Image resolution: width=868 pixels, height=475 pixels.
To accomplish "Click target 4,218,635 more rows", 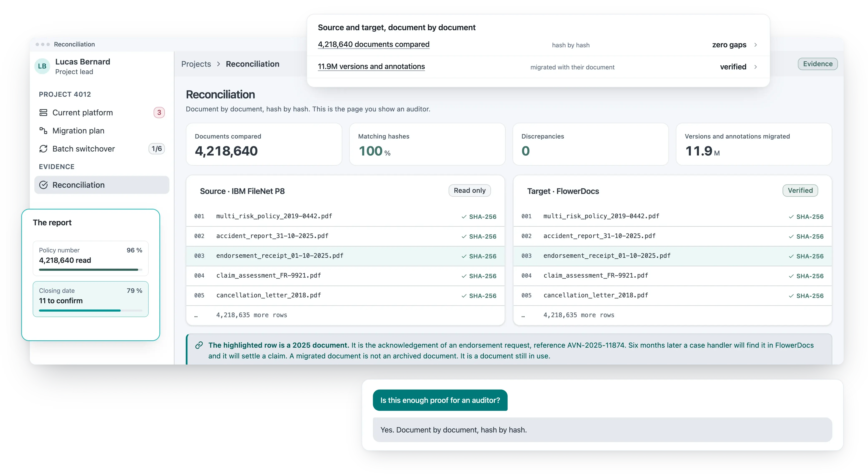I will pyautogui.click(x=578, y=315).
